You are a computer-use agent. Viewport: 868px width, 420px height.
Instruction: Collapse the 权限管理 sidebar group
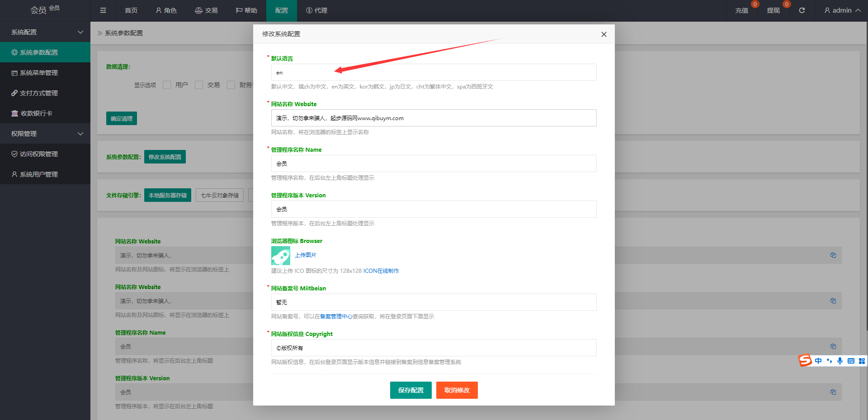click(45, 134)
